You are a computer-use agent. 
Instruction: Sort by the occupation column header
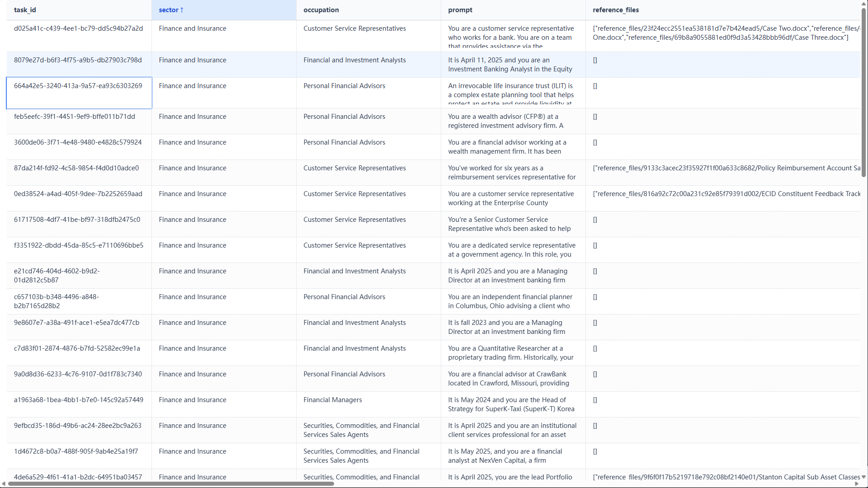[x=321, y=10]
